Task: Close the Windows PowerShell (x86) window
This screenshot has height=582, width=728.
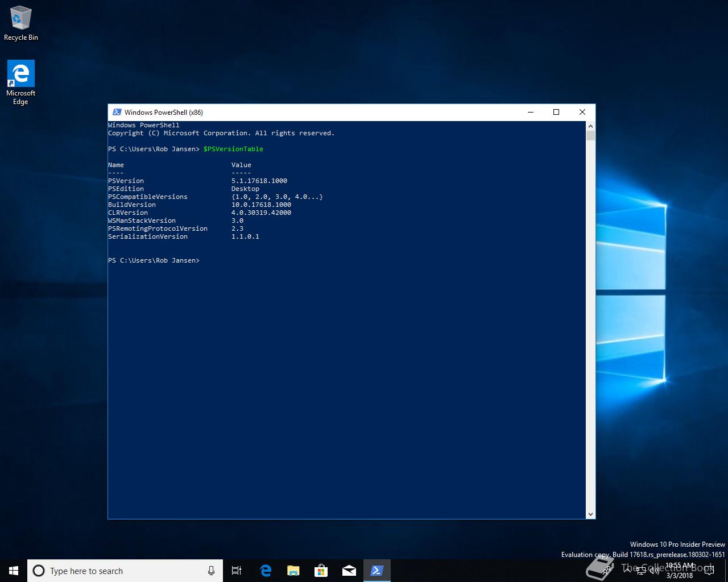Action: click(x=582, y=112)
